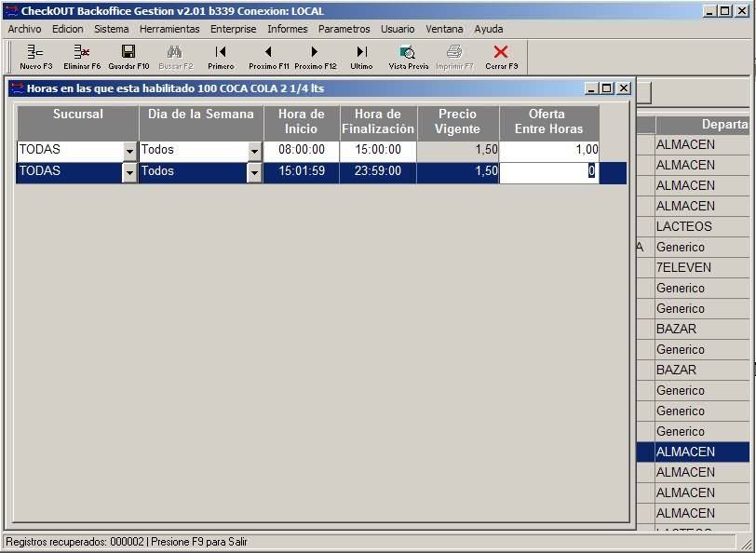
Task: Expand Sucursal dropdown in the 15:01:59 row
Action: tap(129, 172)
